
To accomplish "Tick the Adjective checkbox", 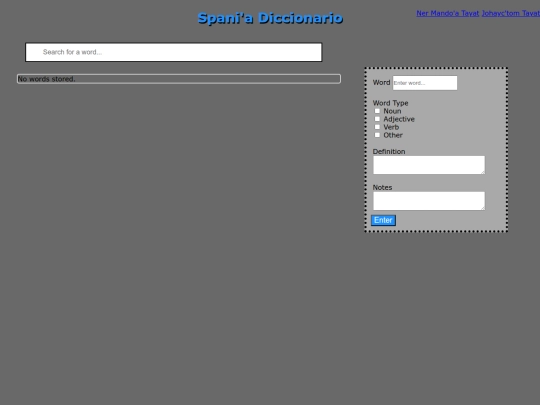I will [x=377, y=119].
